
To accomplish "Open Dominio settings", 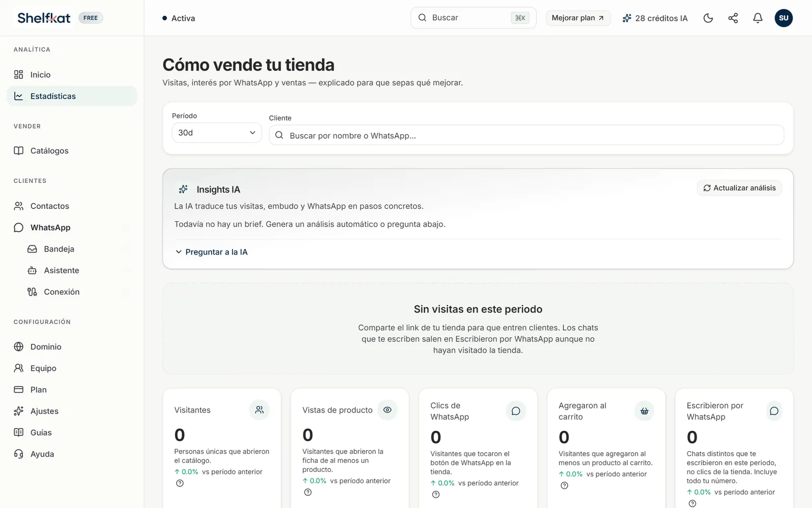I will (72, 346).
